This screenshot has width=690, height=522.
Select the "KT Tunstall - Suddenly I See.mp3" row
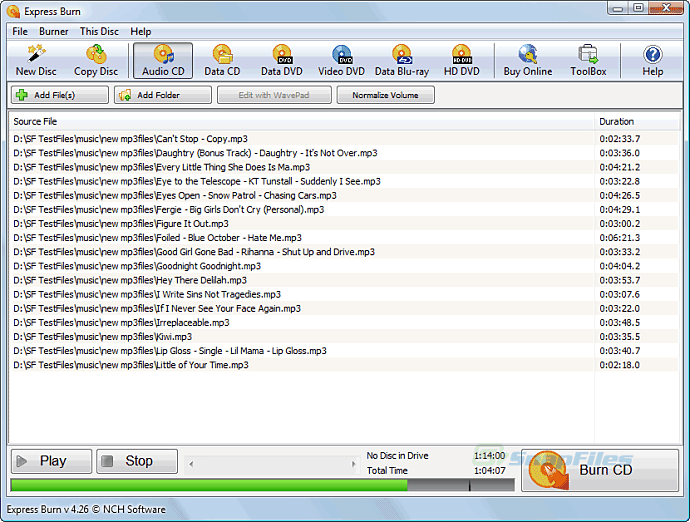point(344,181)
